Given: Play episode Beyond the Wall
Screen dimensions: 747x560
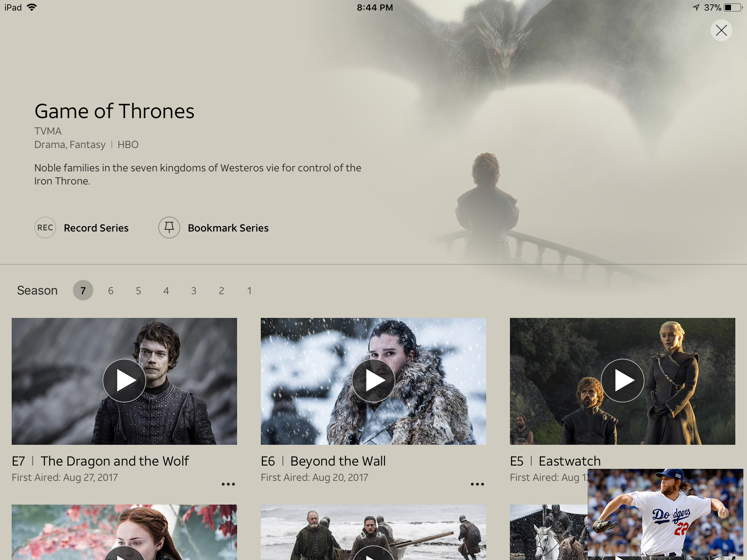Looking at the screenshot, I should coord(373,381).
